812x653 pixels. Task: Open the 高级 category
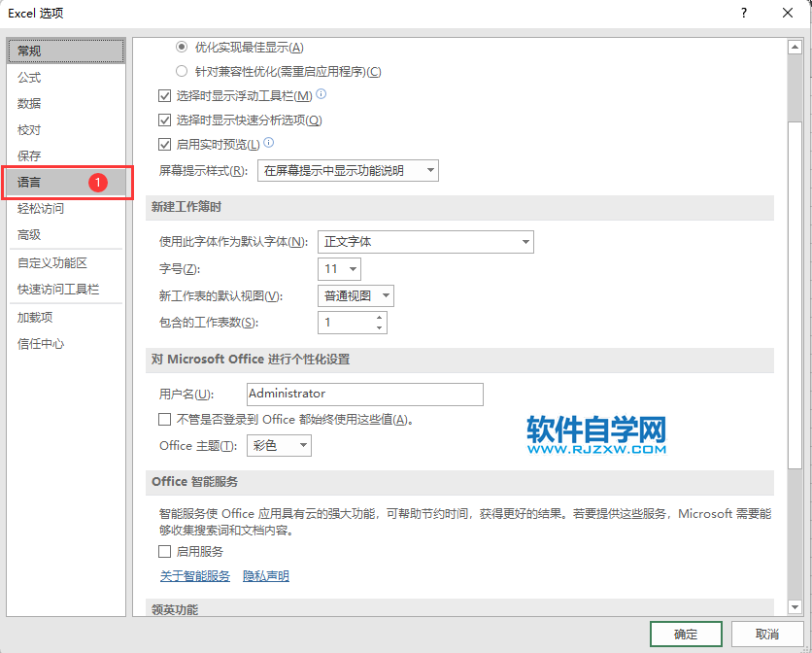[66, 235]
